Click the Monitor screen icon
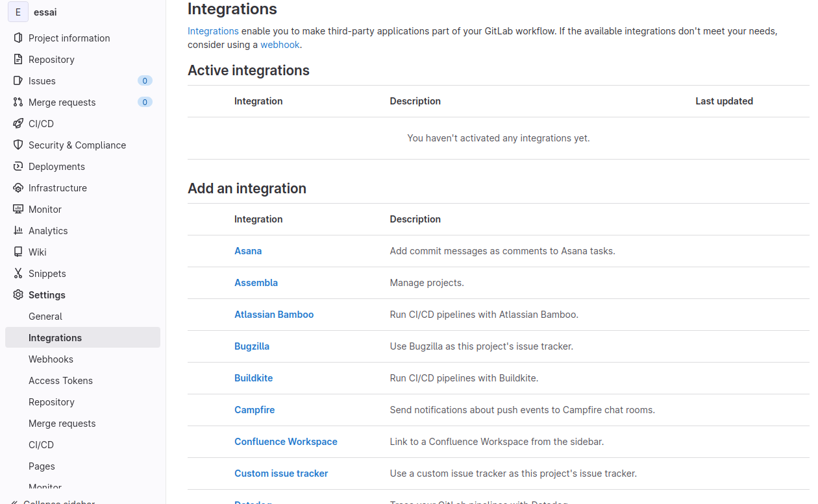The image size is (818, 504). [18, 210]
